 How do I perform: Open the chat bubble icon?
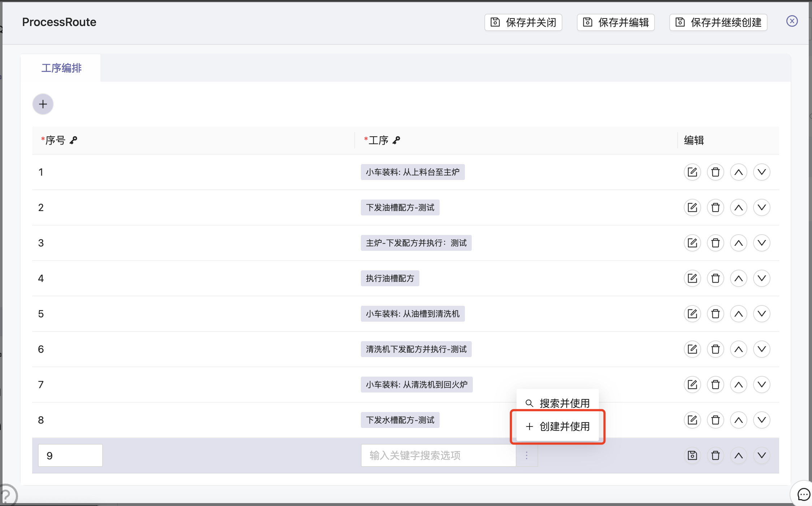click(803, 494)
